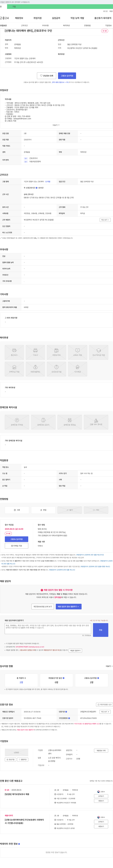
Task: Click the 2명 total applicants count
Action: pyautogui.click(x=21, y=682)
